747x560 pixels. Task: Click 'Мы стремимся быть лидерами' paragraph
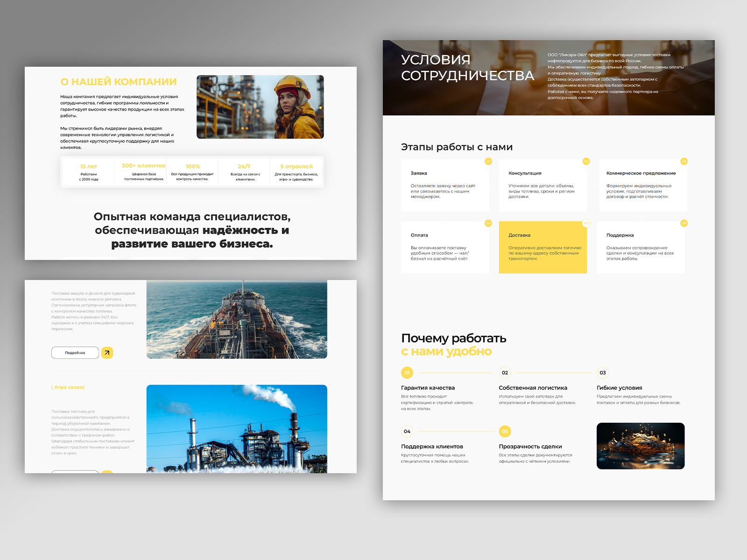tap(117, 138)
